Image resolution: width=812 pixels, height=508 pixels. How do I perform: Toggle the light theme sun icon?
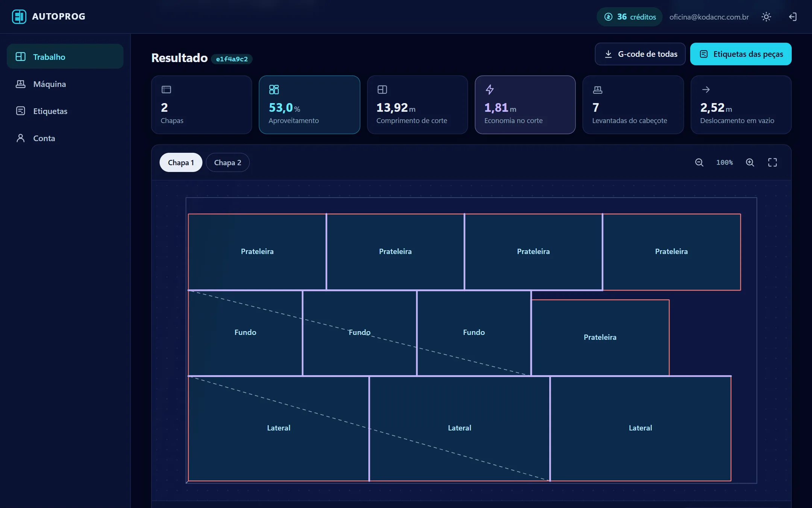(766, 17)
